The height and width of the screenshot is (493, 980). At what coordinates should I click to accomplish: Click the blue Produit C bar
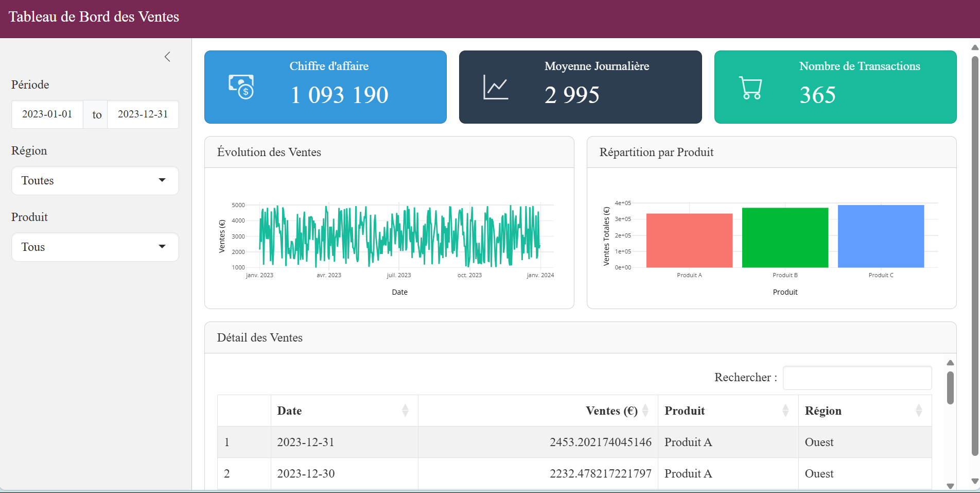click(881, 236)
